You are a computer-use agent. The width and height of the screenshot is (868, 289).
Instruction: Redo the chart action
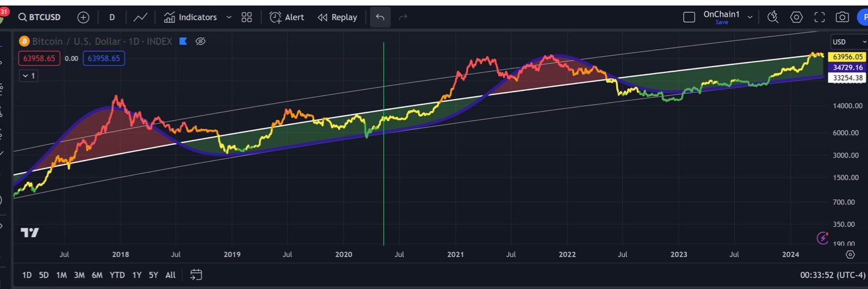point(403,17)
